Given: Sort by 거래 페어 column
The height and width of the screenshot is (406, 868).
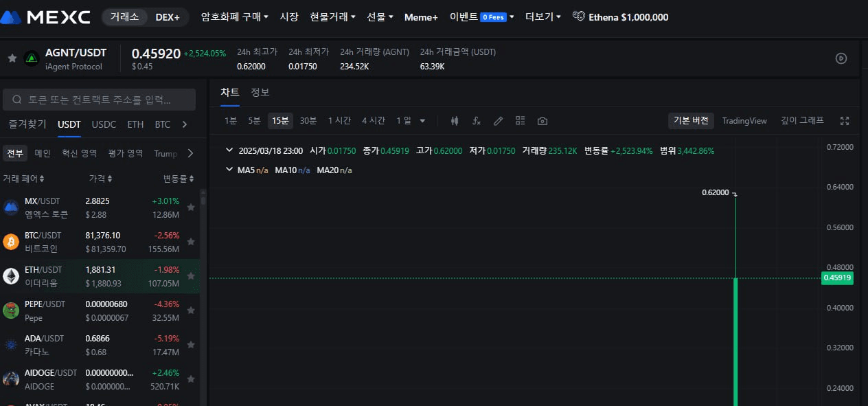Looking at the screenshot, I should tap(23, 179).
